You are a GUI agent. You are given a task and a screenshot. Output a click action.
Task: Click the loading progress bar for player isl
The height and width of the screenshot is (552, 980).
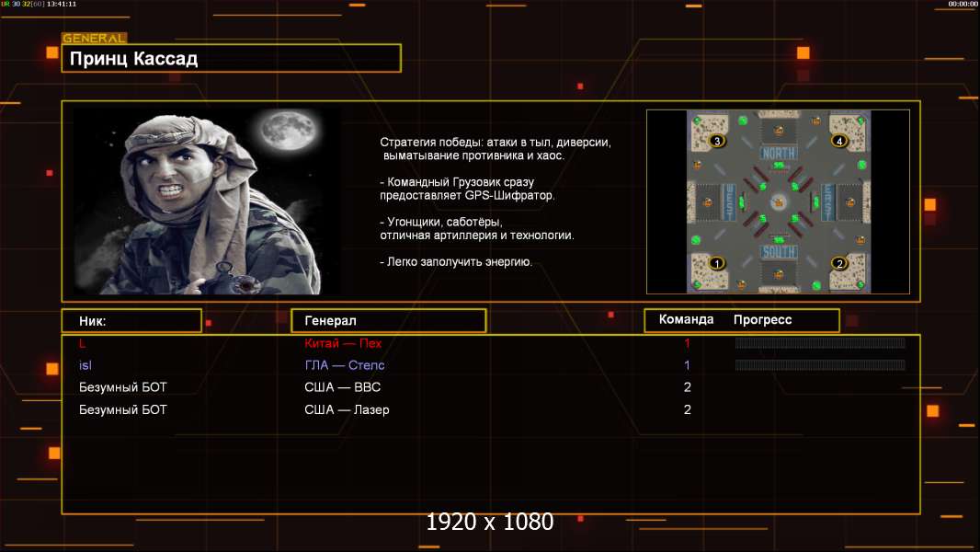tap(820, 365)
